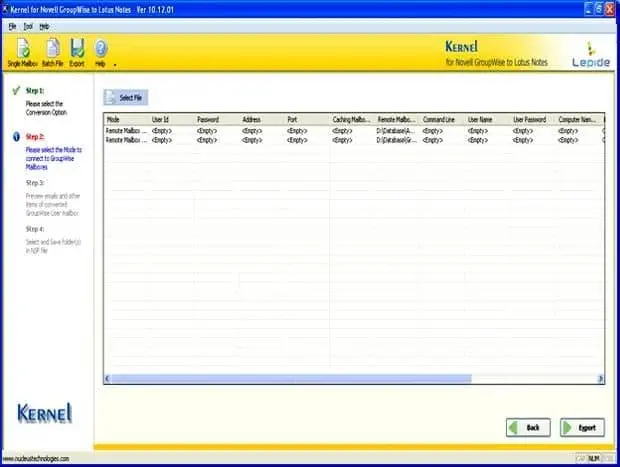Select the first Remote Mailbox row
Screen dimensions: 620x467
(354, 130)
